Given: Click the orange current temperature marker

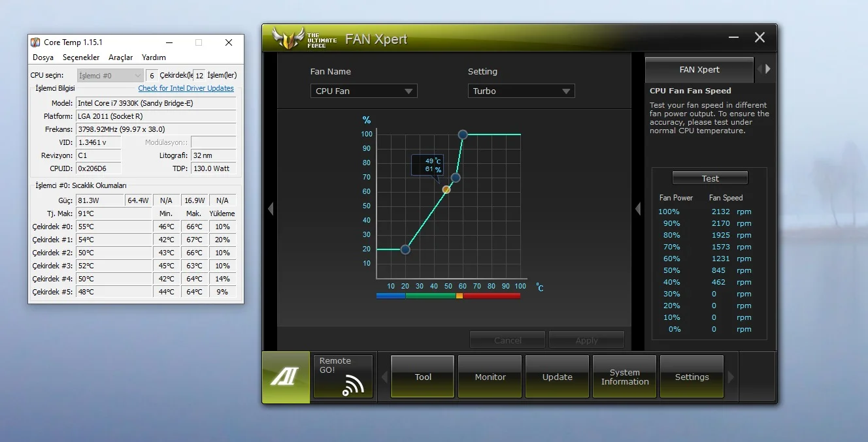Looking at the screenshot, I should tap(446, 189).
